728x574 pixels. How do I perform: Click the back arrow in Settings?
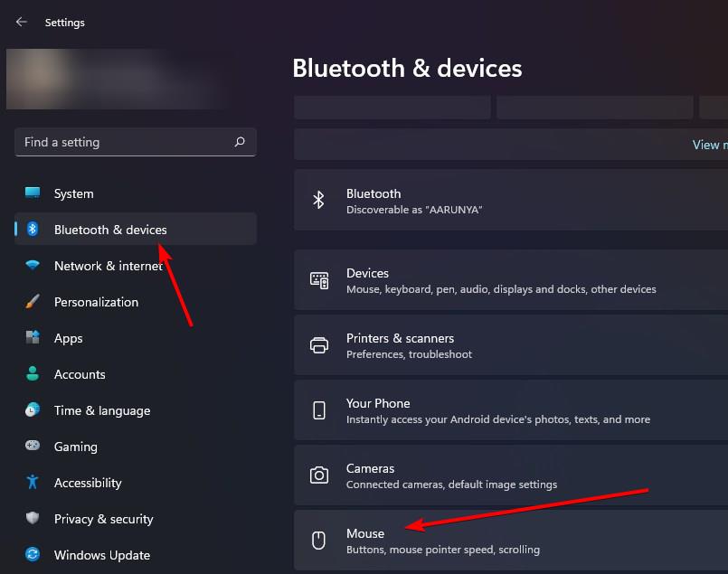point(22,22)
